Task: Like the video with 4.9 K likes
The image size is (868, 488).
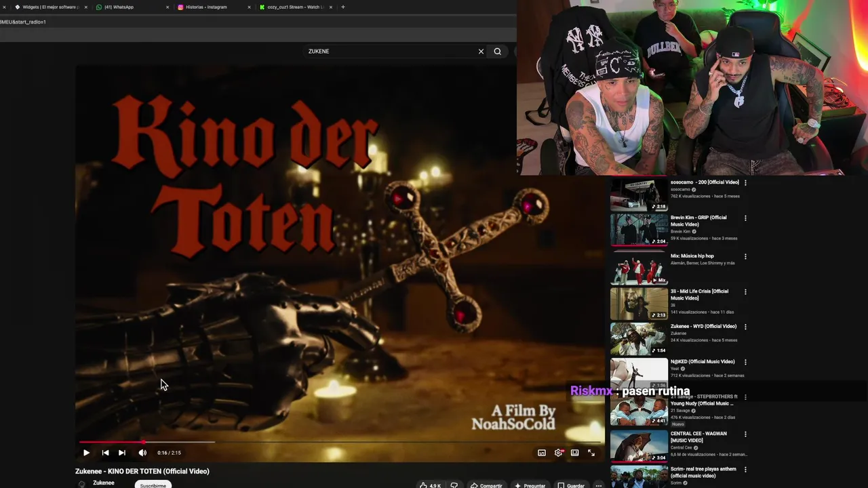Action: (430, 485)
